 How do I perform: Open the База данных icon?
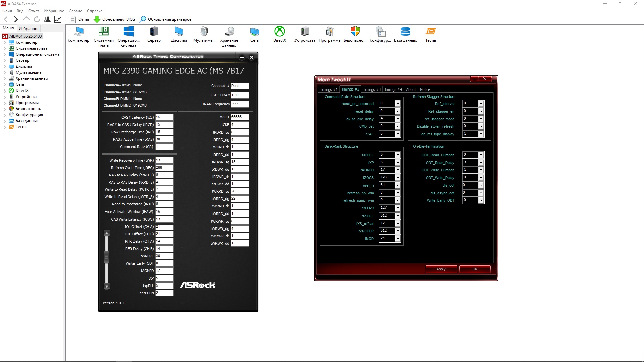pyautogui.click(x=405, y=32)
